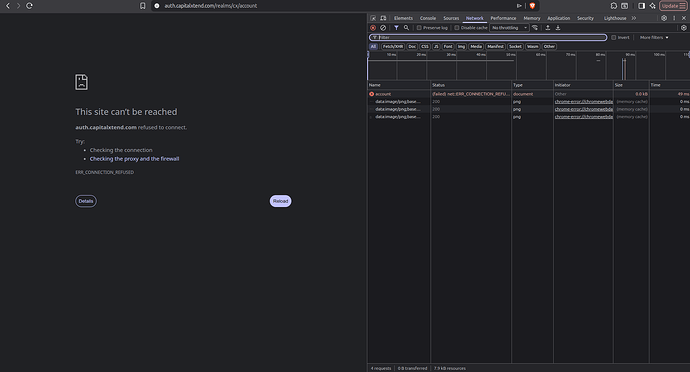Open the No throttling dropdown
Screen dimensions: 690x372
[510, 28]
